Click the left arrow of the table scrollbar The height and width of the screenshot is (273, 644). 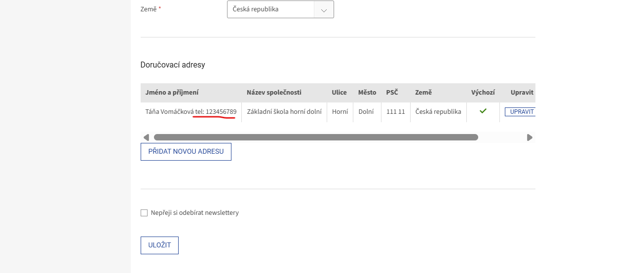(146, 137)
